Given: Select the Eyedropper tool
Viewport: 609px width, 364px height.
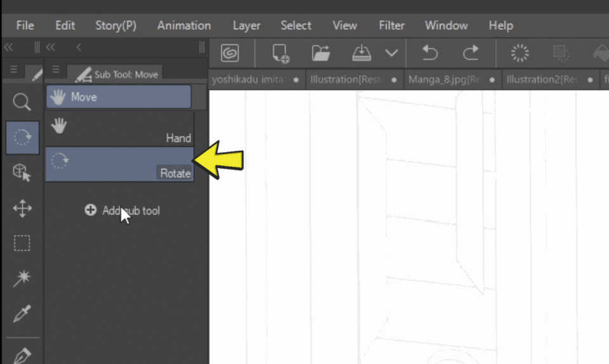Looking at the screenshot, I should [22, 313].
